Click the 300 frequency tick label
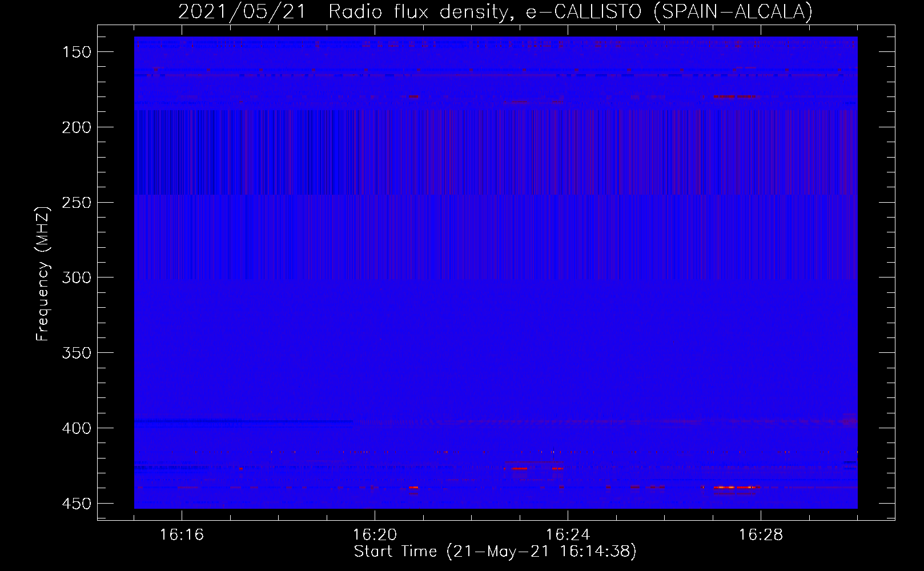 tap(77, 278)
